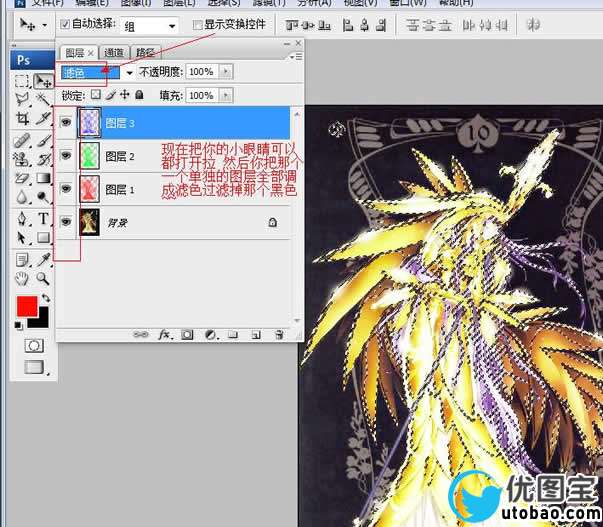The width and height of the screenshot is (603, 527).
Task: Add a layer mask
Action: pos(187,335)
